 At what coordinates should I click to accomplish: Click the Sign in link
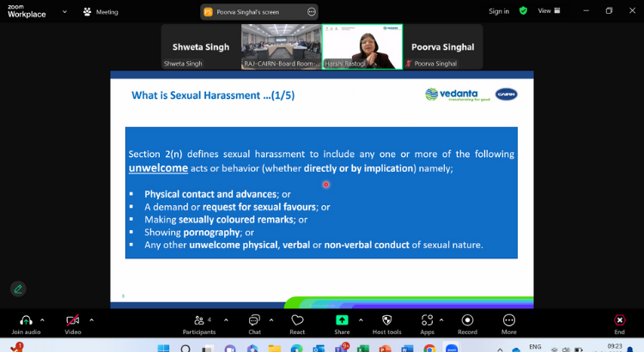499,11
